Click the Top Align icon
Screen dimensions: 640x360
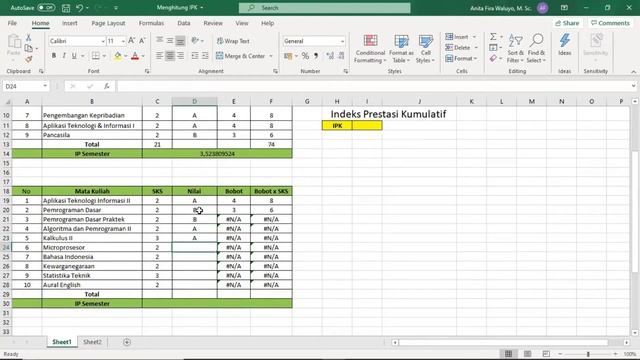(x=160, y=40)
